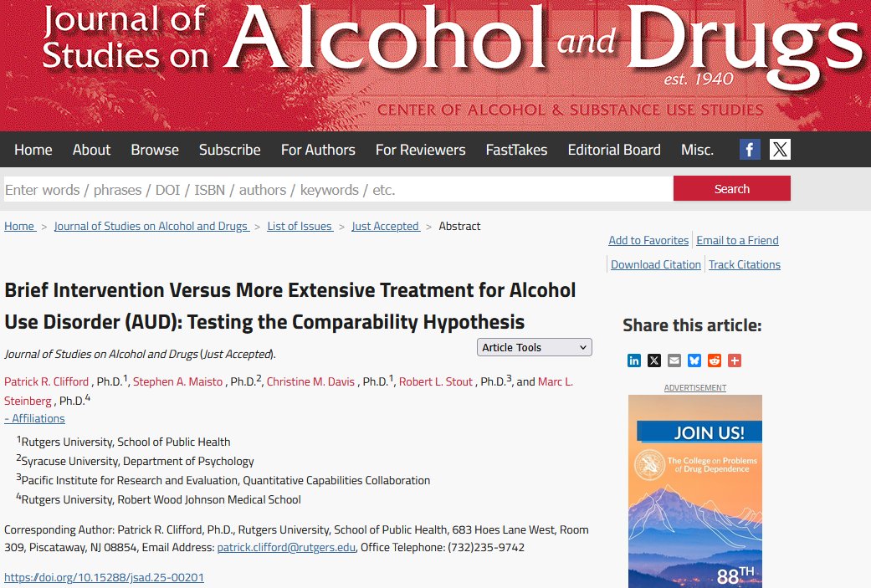Go to FastTakes in navigation
Screen dimensions: 871x588
(x=516, y=150)
